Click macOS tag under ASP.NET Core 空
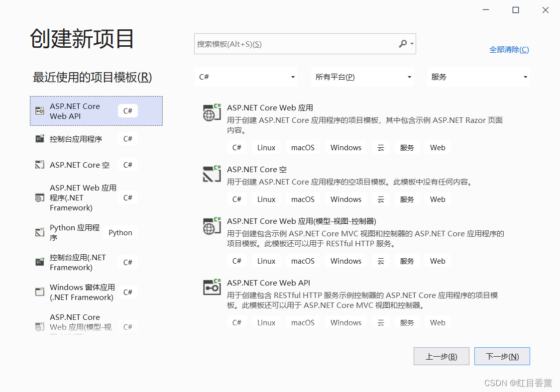The height and width of the screenshot is (392, 560). coord(303,199)
